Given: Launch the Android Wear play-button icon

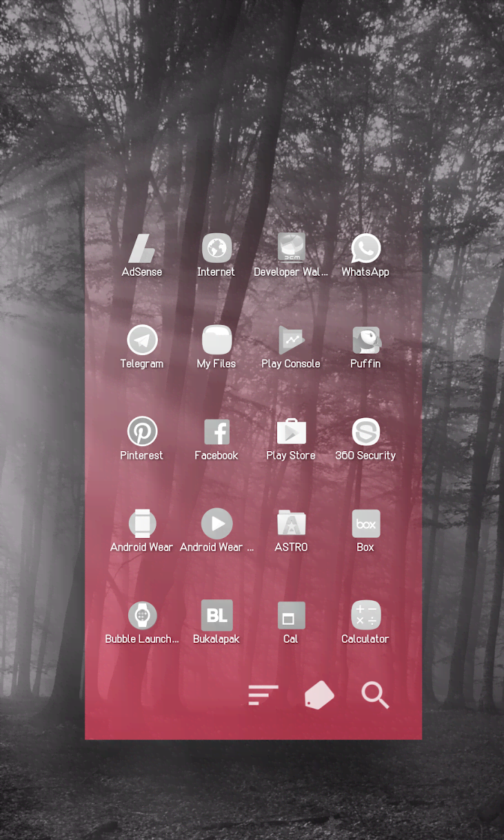Looking at the screenshot, I should 216,523.
